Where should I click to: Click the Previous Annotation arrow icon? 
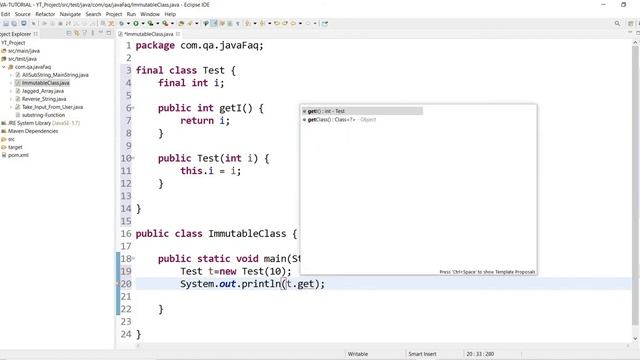tap(262, 23)
